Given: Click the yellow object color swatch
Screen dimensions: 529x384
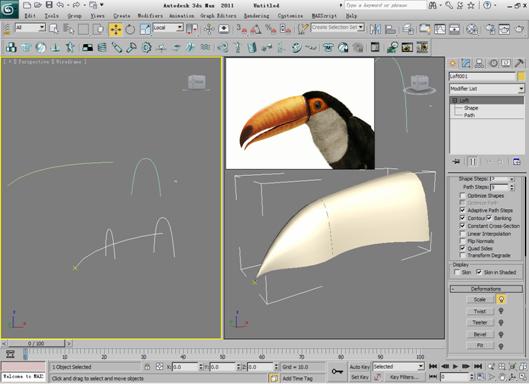Looking at the screenshot, I should 521,76.
